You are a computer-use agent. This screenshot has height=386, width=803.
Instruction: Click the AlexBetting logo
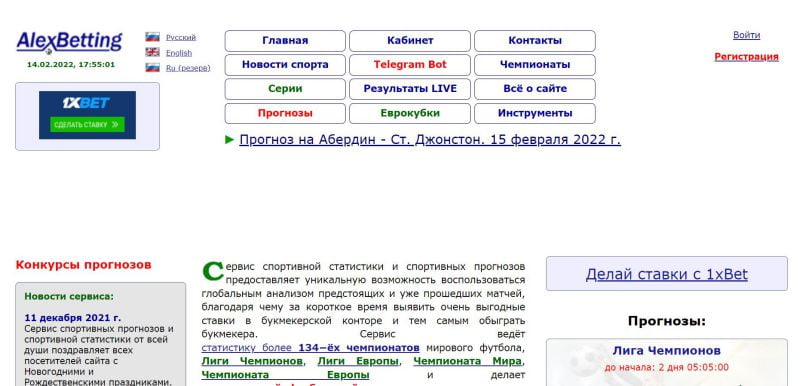pos(69,42)
